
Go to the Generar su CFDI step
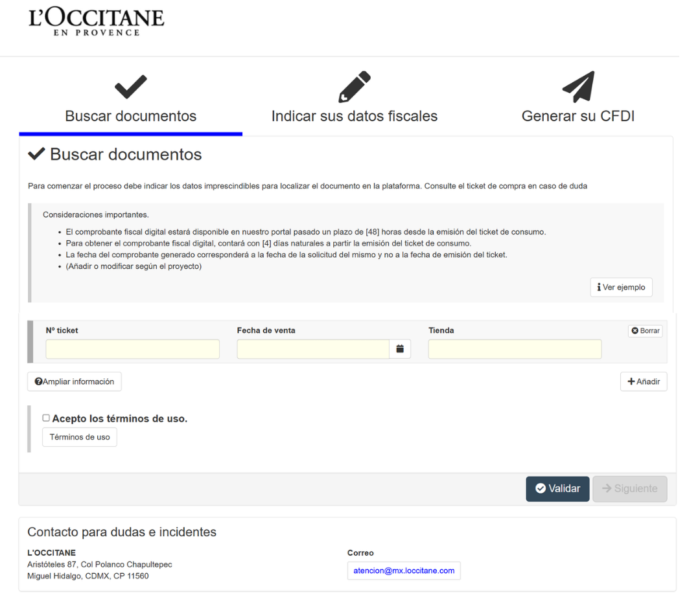577,117
